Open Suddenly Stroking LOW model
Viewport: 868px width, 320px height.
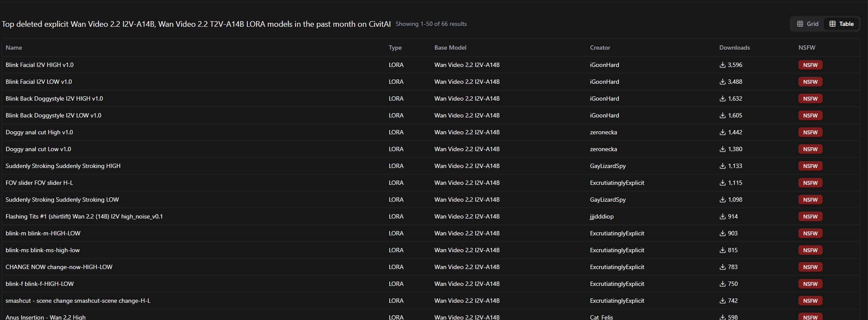(62, 200)
